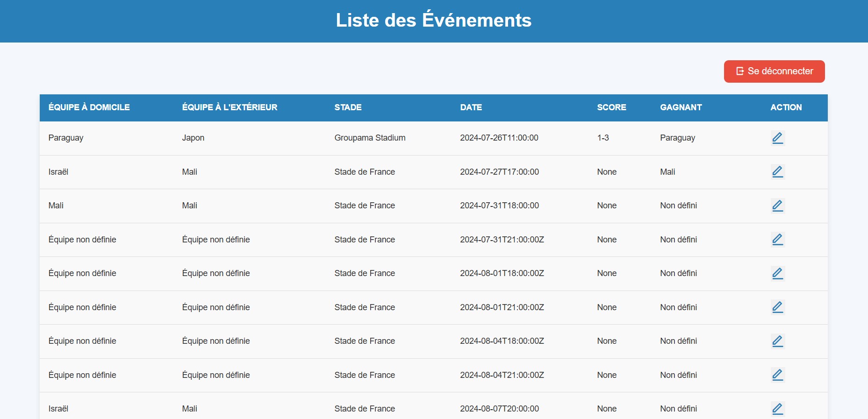Select the Paraguay home team cell
868x419 pixels.
pyautogui.click(x=66, y=138)
